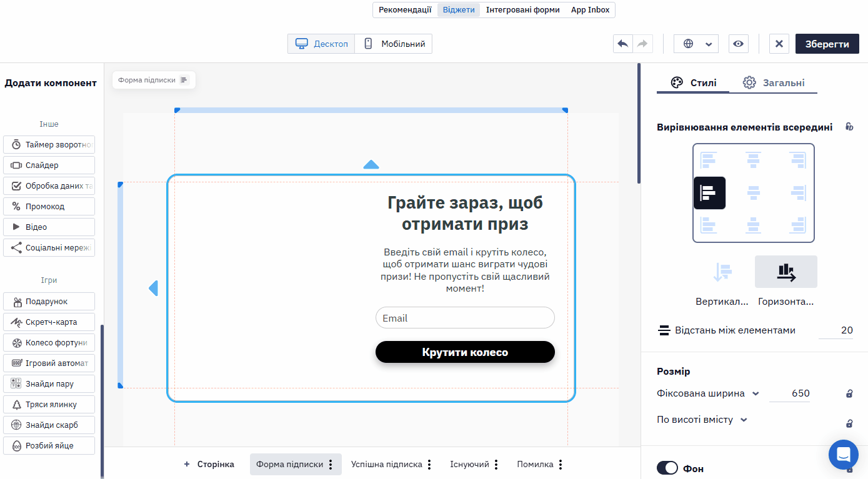Screen dimensions: 868x479
Task: Open Форма підписки page options menu
Action: tap(331, 465)
